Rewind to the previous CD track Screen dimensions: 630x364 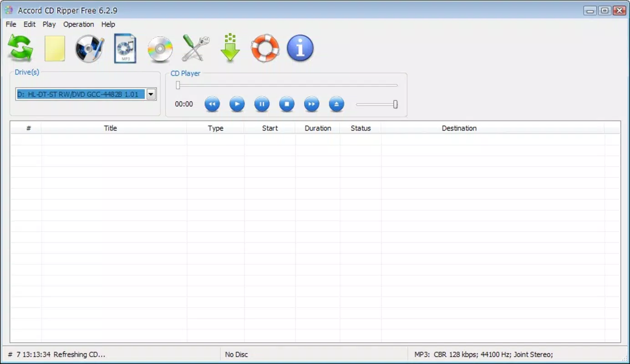(x=212, y=104)
